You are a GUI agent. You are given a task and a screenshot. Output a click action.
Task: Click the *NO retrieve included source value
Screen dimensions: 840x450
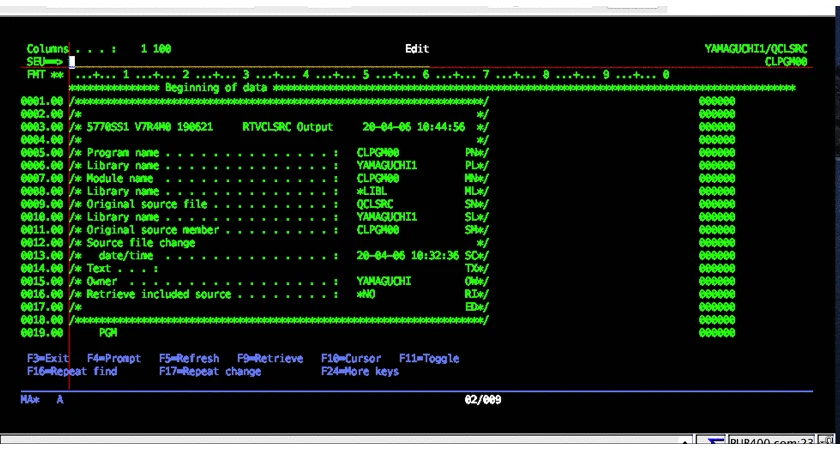click(x=366, y=294)
